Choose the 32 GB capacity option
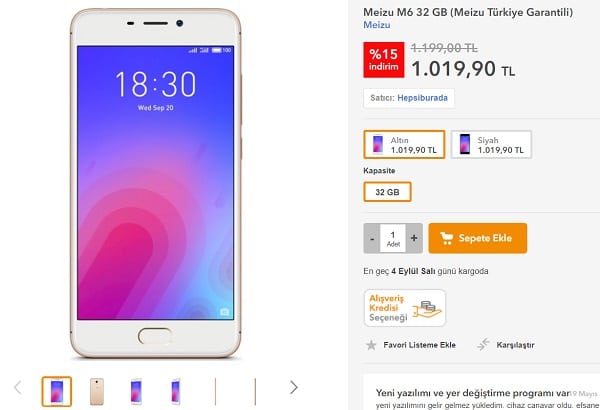The image size is (600, 410). tap(387, 192)
